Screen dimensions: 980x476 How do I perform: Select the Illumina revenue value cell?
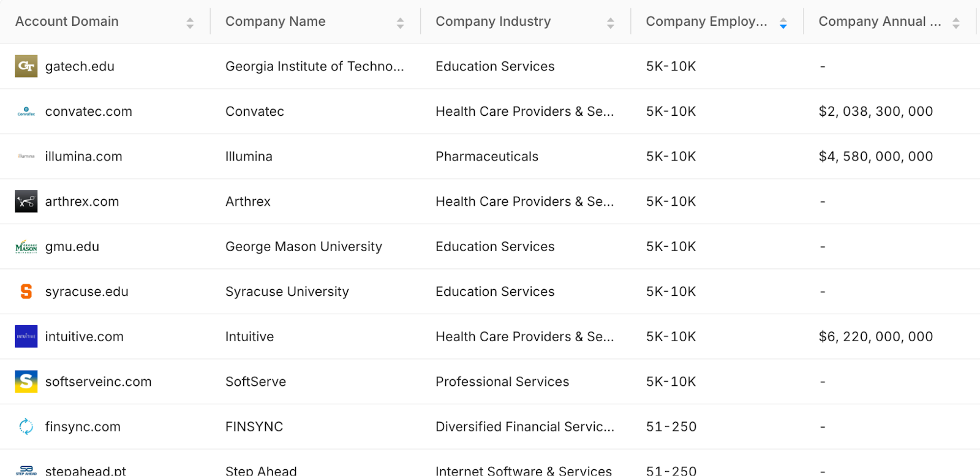click(x=875, y=156)
